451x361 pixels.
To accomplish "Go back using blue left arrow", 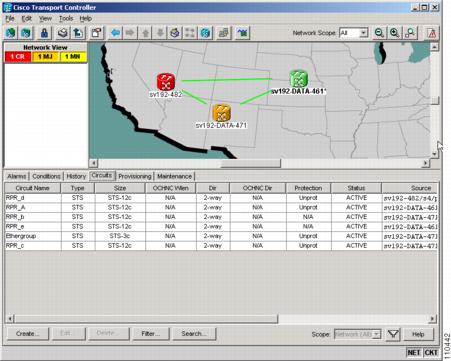I will [115, 33].
